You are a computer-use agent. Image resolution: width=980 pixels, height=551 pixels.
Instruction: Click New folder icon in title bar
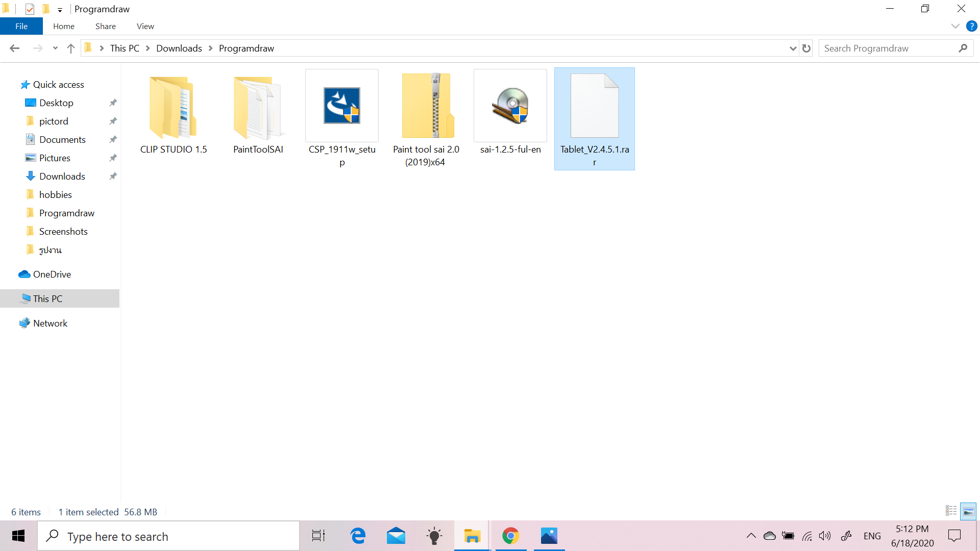coord(46,9)
